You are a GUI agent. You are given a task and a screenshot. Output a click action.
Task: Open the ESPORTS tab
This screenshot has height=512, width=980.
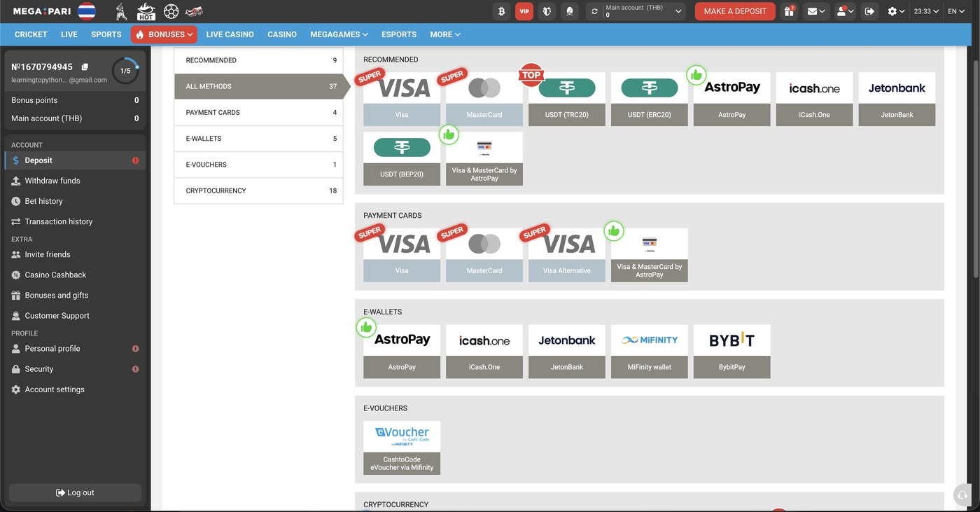tap(399, 34)
